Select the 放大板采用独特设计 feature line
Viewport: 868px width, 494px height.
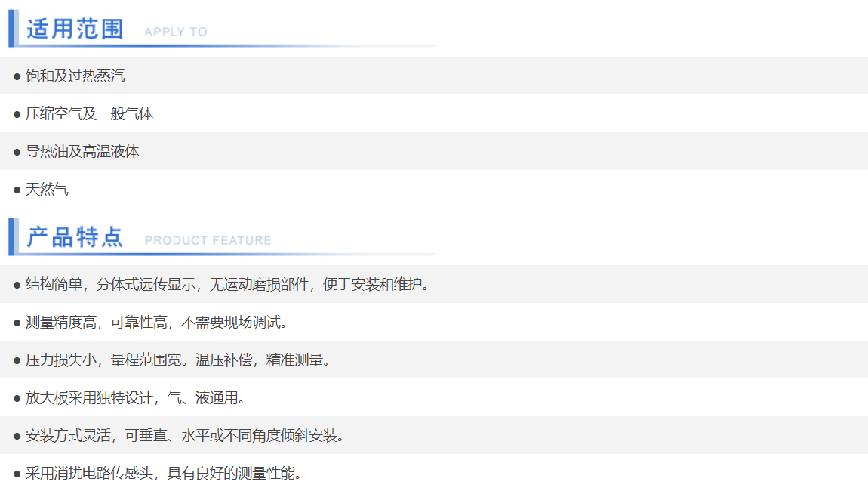136,397
